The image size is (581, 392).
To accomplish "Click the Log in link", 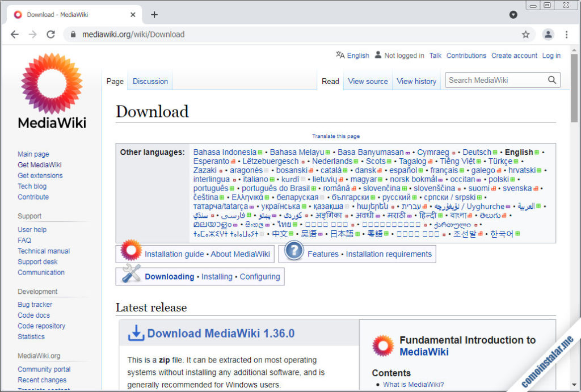I will (x=551, y=56).
